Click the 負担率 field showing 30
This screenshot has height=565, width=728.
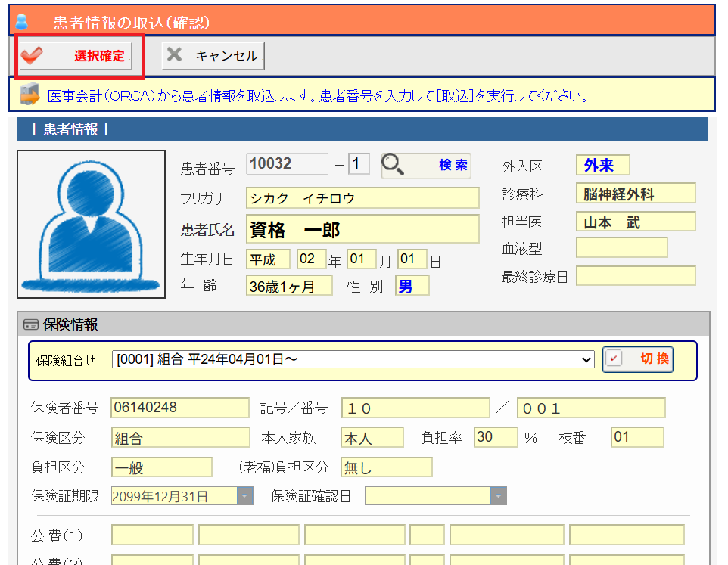click(496, 437)
